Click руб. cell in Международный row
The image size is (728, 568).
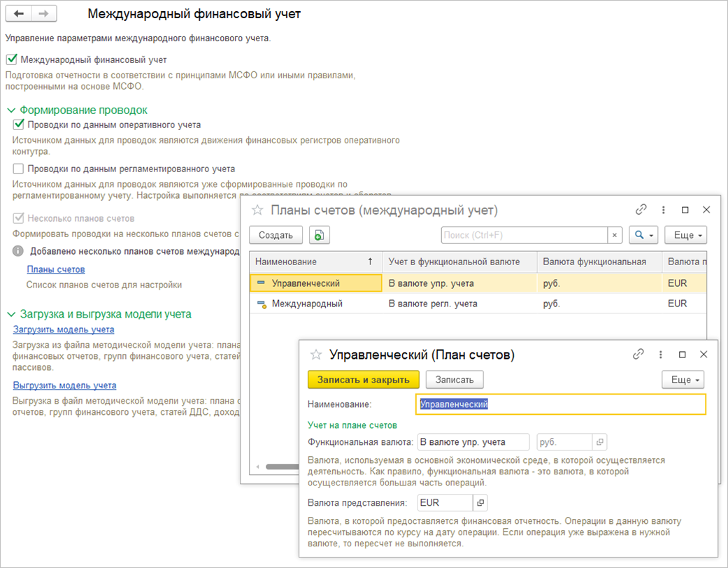click(599, 304)
